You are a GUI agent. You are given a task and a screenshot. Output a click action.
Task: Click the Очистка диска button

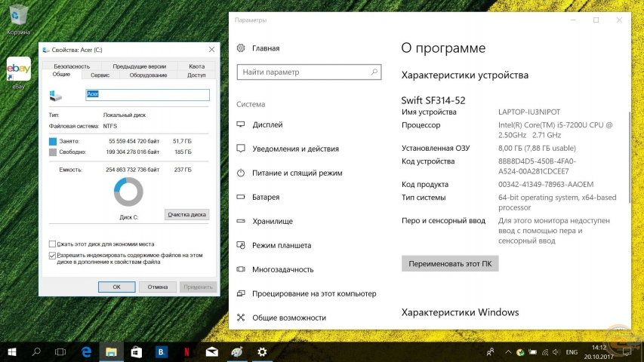(187, 214)
